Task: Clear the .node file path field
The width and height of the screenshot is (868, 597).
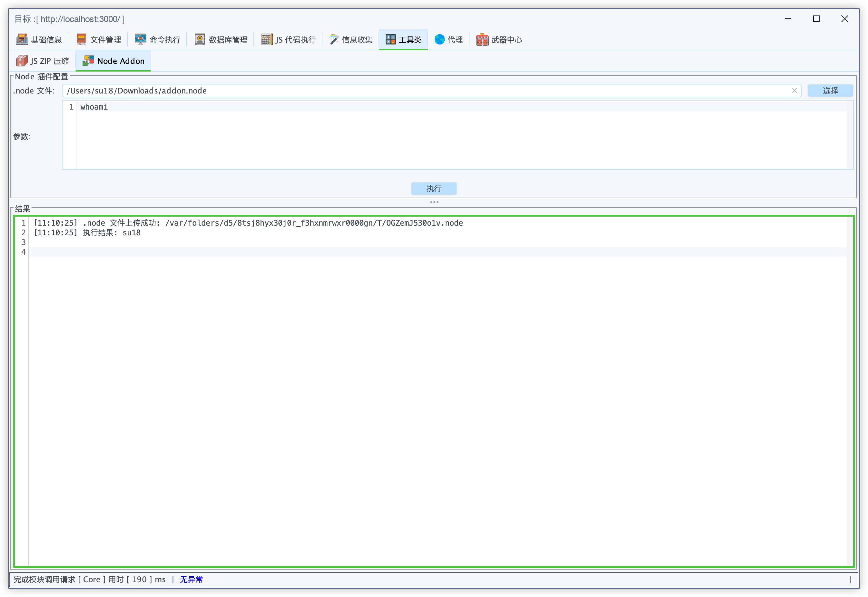Action: [794, 91]
